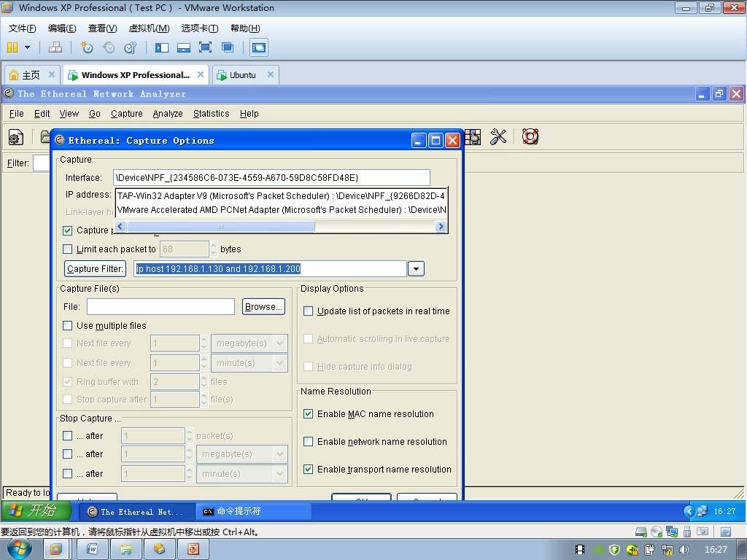Click the VMware hard disk status icon

pos(641,532)
